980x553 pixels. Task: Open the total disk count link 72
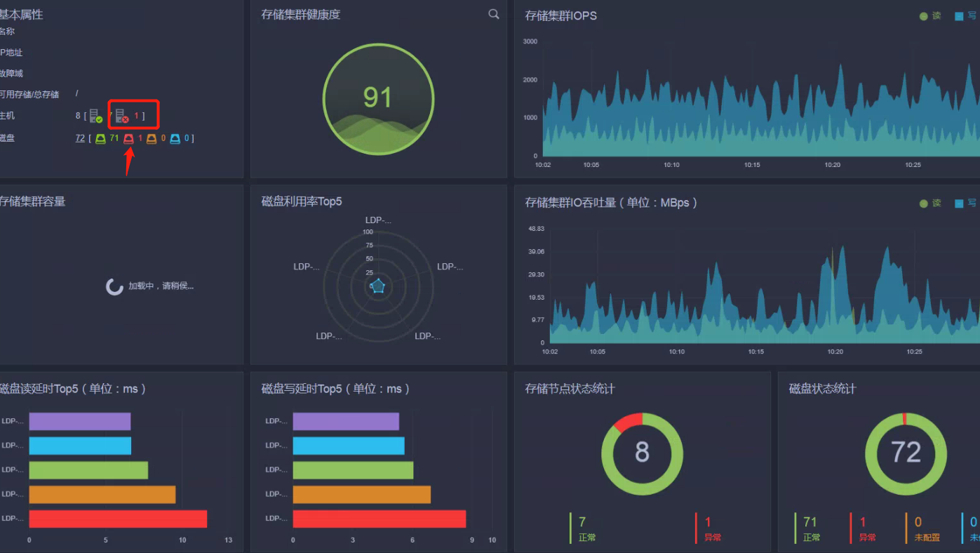(x=80, y=138)
